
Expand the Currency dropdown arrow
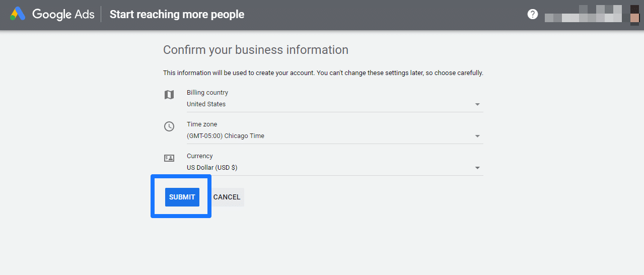point(477,168)
